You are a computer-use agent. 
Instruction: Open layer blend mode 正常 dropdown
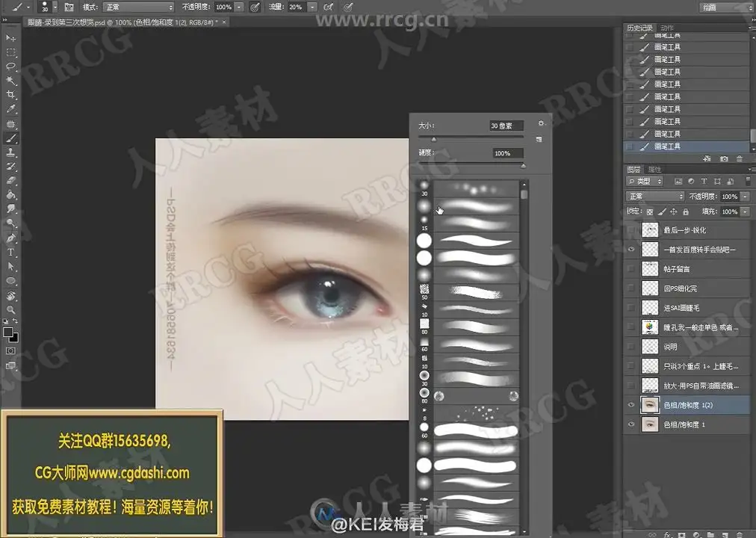tap(655, 197)
